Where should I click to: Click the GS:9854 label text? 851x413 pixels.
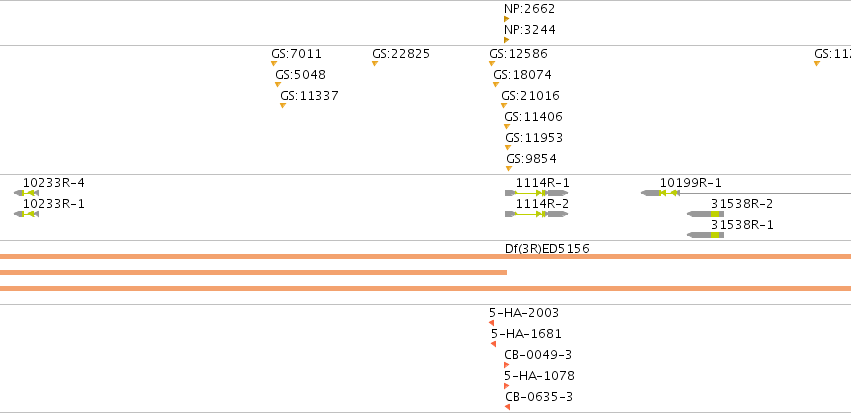pyautogui.click(x=531, y=159)
